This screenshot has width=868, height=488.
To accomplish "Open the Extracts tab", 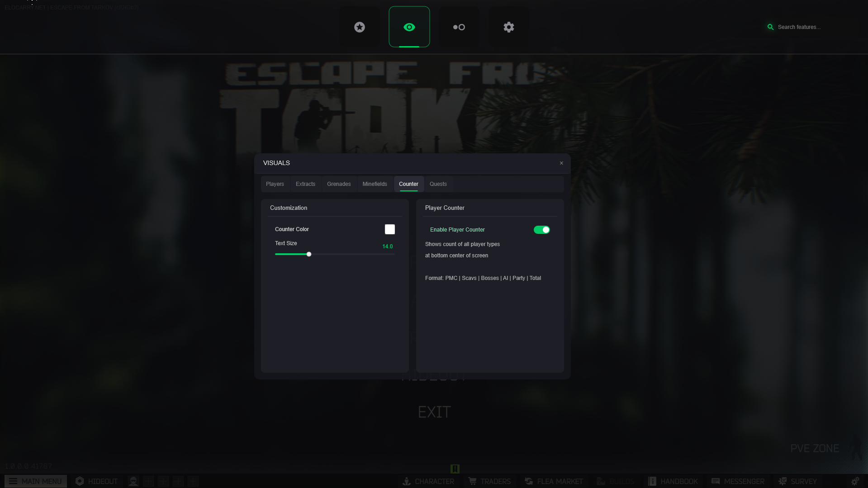I will click(305, 184).
